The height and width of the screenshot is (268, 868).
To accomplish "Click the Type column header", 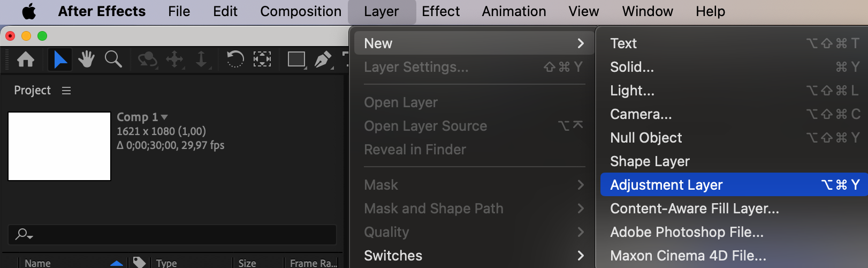I will [166, 263].
